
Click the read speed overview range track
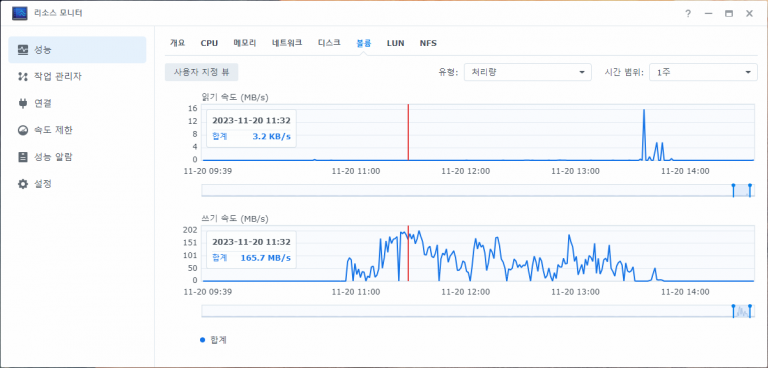478,191
